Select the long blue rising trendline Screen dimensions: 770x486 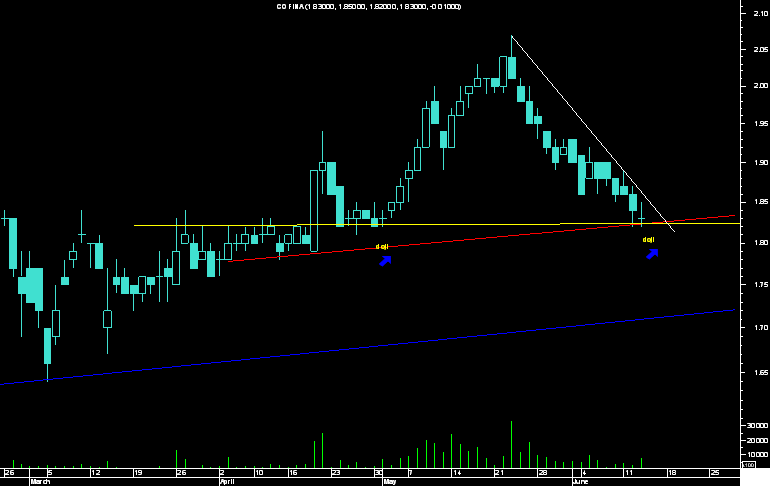coord(368,347)
